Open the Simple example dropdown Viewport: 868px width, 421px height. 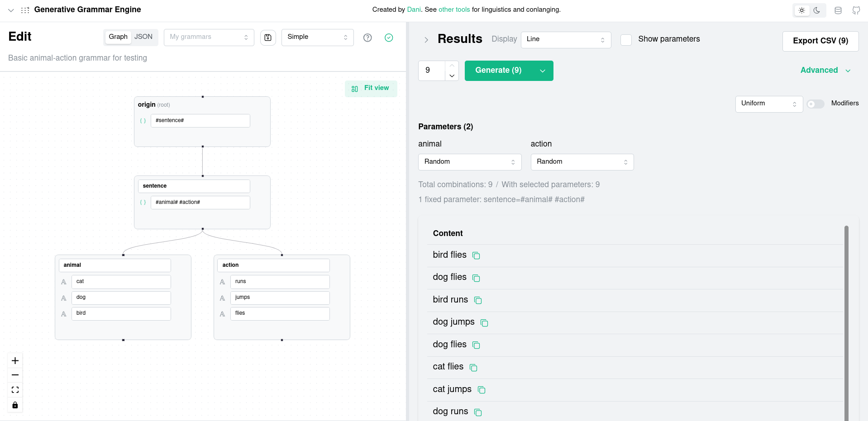coord(318,37)
